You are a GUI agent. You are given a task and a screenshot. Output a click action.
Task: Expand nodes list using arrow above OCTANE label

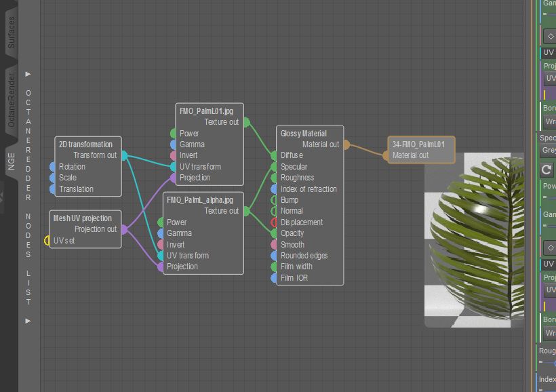point(28,74)
